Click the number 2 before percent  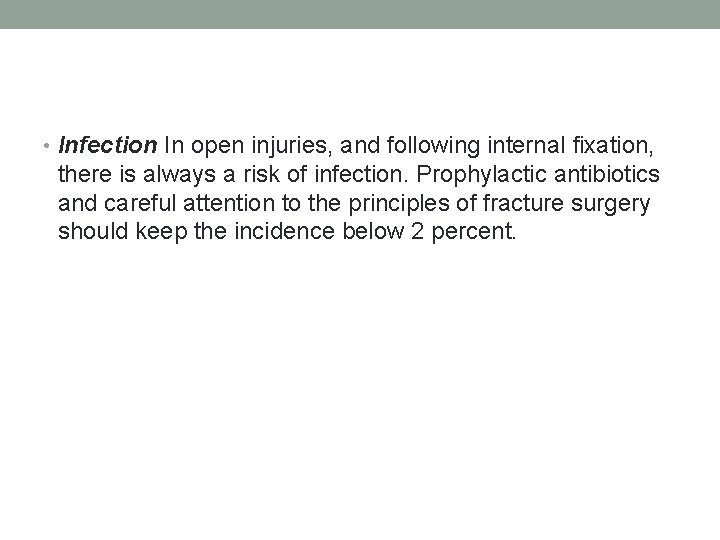click(x=417, y=231)
